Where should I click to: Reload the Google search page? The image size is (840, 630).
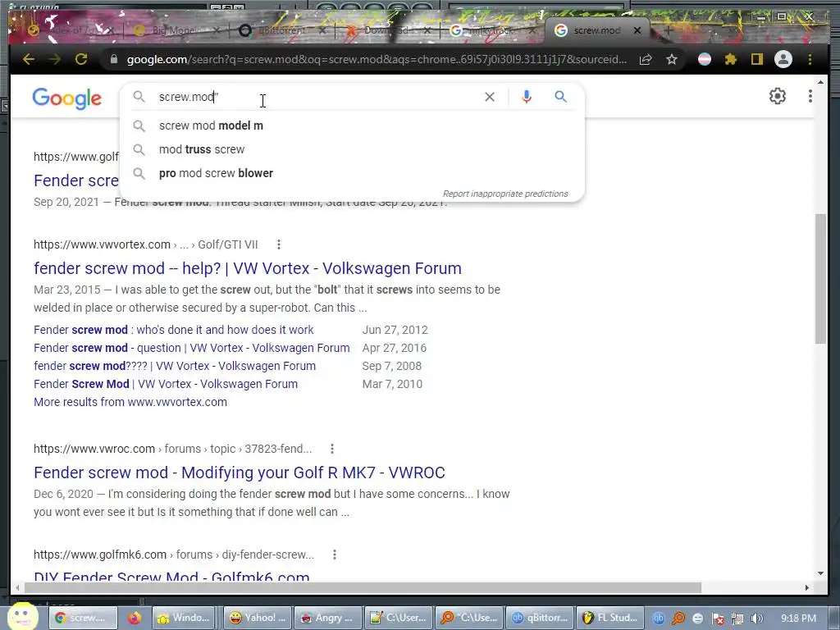click(x=81, y=59)
